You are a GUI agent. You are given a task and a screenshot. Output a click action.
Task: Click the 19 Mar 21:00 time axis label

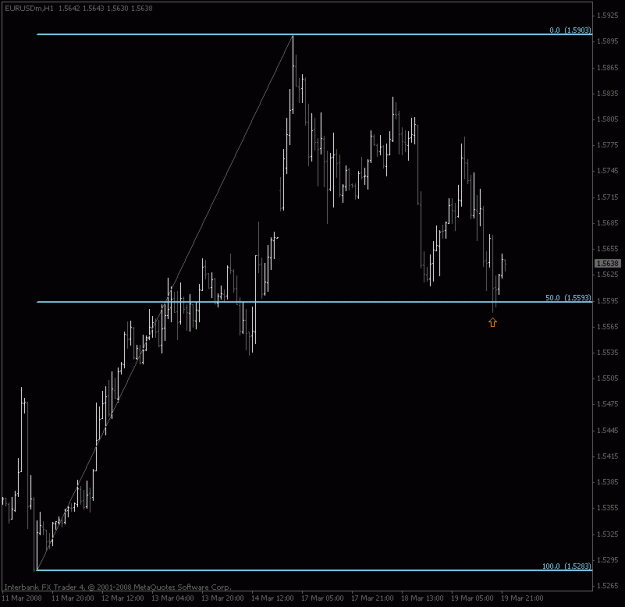[x=522, y=598]
